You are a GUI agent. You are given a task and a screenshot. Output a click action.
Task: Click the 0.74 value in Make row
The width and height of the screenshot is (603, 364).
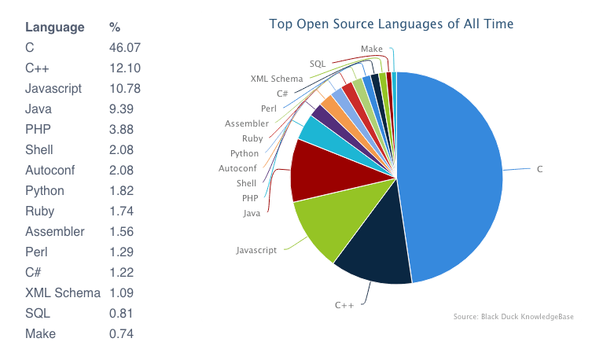pyautogui.click(x=121, y=334)
